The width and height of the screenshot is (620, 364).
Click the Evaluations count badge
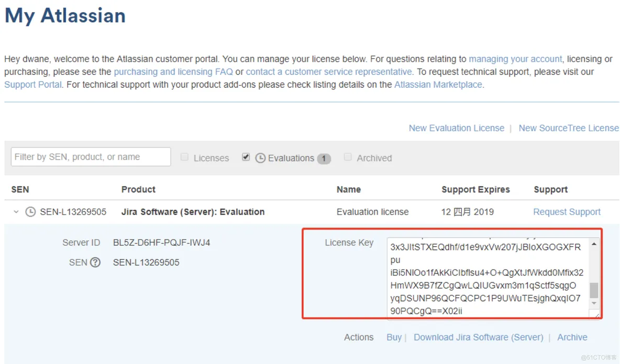click(x=324, y=158)
